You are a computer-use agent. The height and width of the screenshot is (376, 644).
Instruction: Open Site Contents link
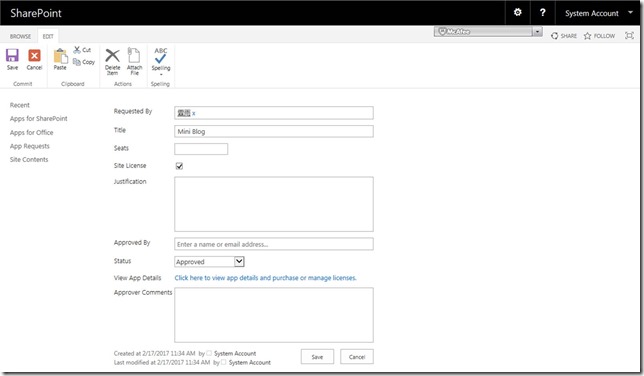tap(29, 159)
